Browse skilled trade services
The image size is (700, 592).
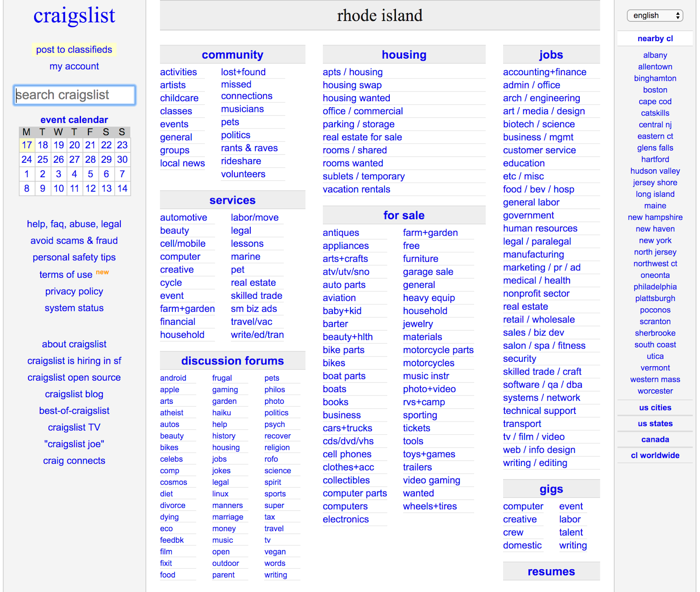257,296
